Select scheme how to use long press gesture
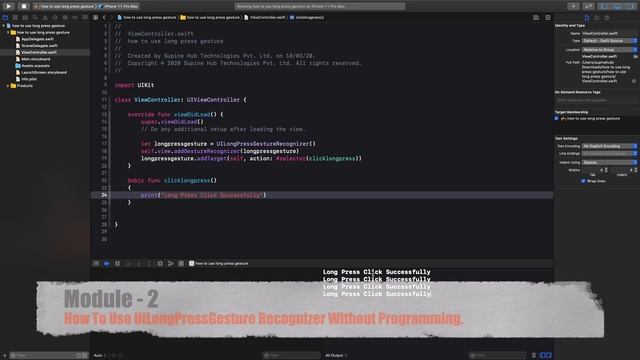Image resolution: width=640 pixels, height=360 pixels. [x=64, y=6]
